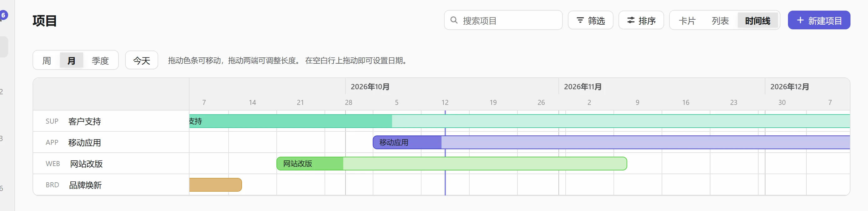
Task: Click the APP project code
Action: [x=52, y=142]
